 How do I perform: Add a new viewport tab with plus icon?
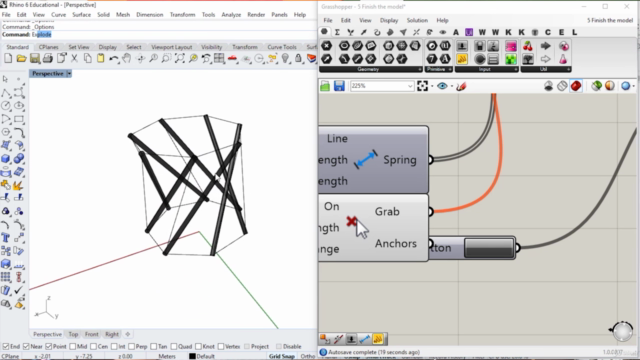pos(128,334)
